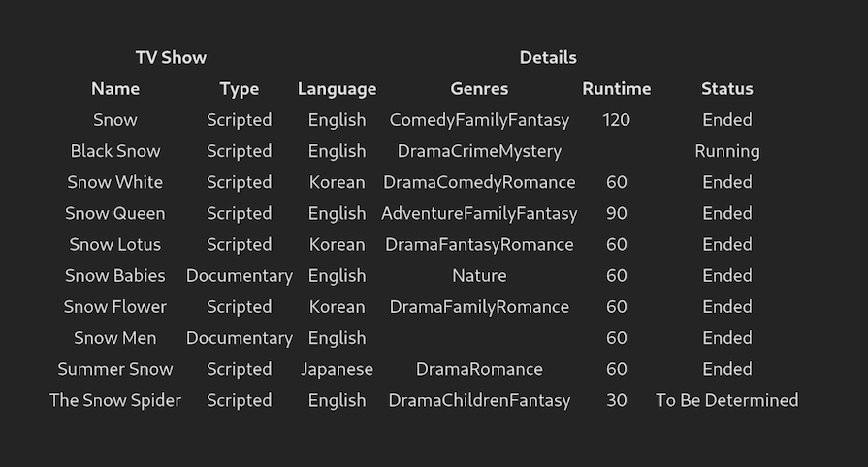Click the Name column header
This screenshot has width=868, height=467.
pos(115,89)
